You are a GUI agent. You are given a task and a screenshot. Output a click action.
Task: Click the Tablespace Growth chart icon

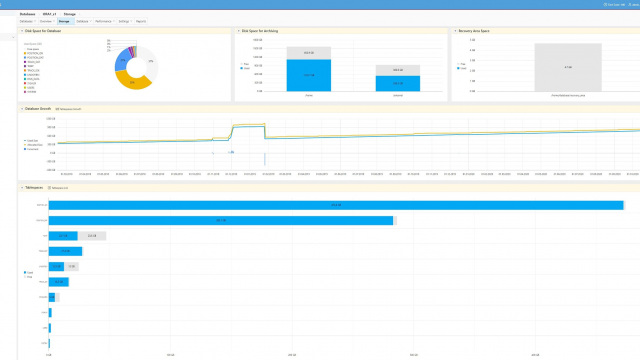point(57,109)
